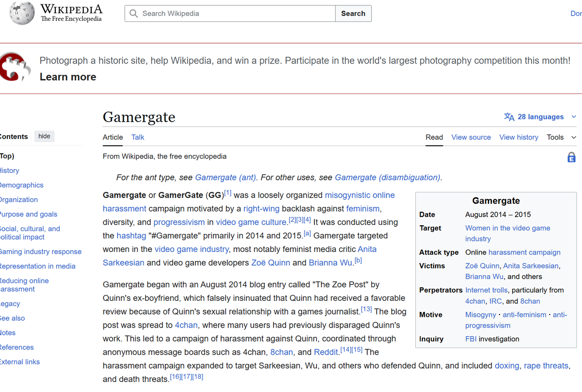Follow the feminism link

coord(363,208)
